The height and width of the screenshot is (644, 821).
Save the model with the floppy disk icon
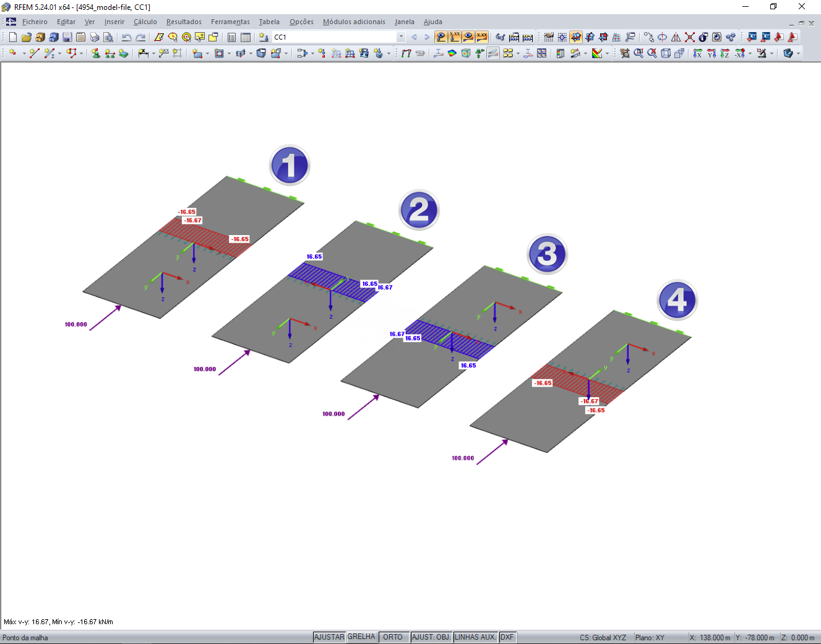[x=67, y=37]
